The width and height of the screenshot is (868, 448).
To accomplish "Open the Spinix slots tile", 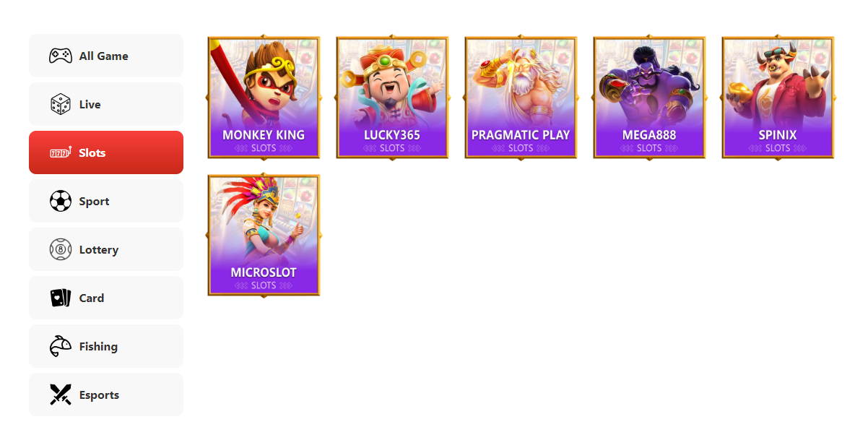I will click(x=778, y=97).
